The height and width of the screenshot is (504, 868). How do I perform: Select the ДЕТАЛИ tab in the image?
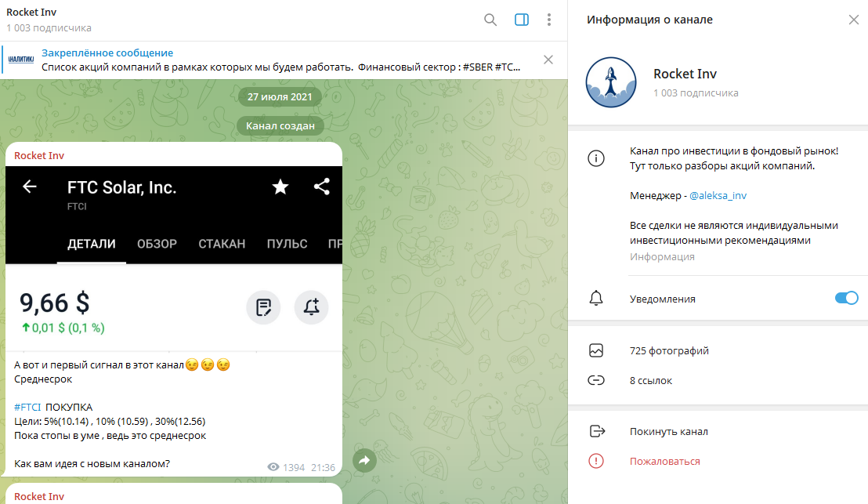[92, 244]
